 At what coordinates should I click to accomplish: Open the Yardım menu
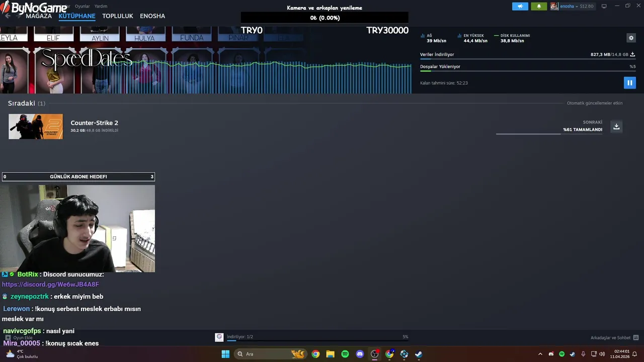[x=101, y=6]
